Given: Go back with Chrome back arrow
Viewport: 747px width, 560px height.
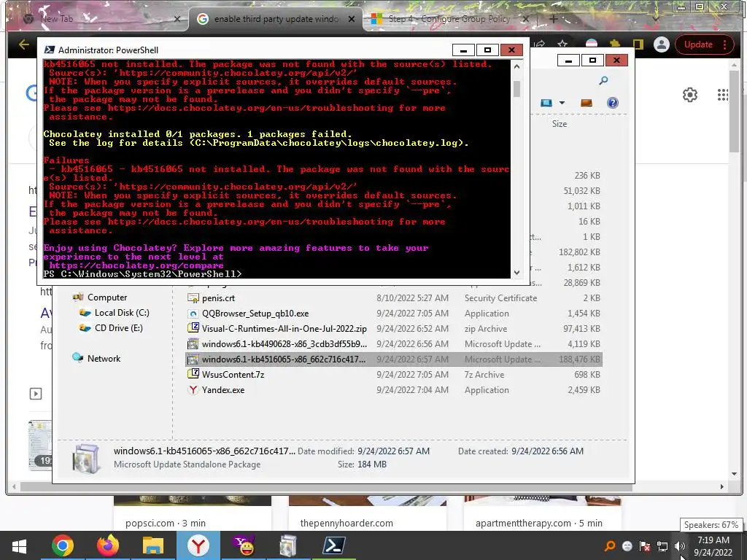Looking at the screenshot, I should (x=24, y=44).
